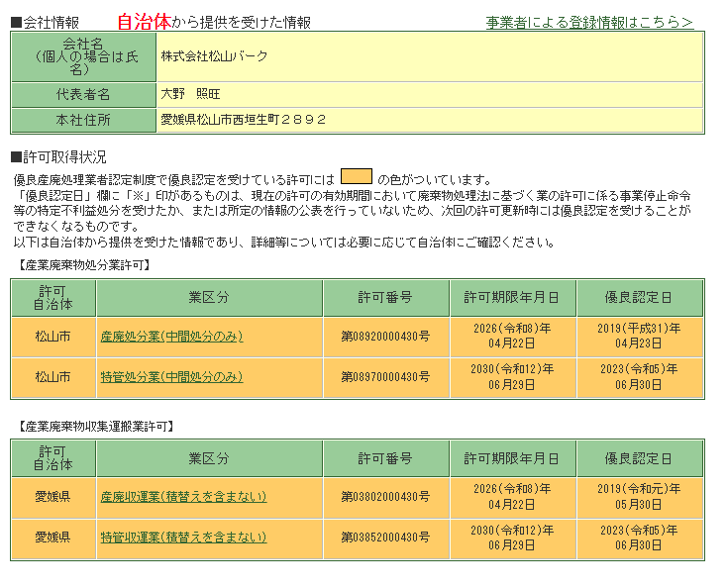This screenshot has height=588, width=727.
Task: Click the 【産業廃棄物処分業許可】 table title
Action: coord(83,265)
